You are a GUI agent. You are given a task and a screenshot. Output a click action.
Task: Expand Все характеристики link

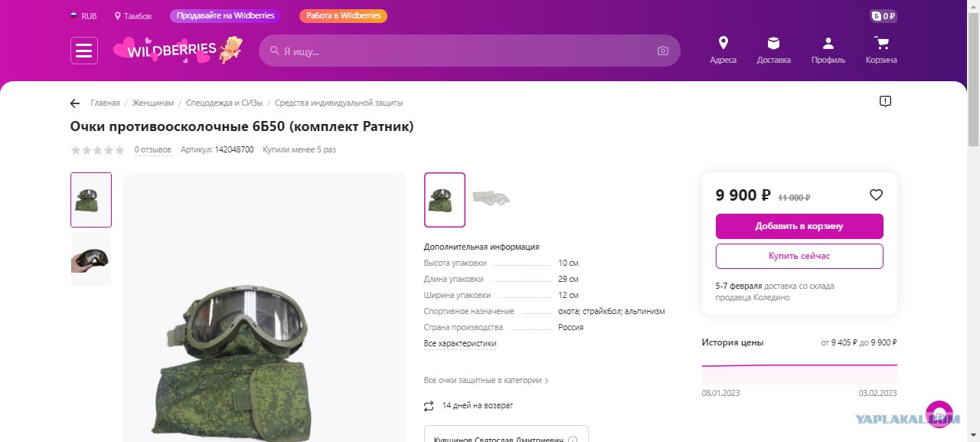click(x=460, y=343)
